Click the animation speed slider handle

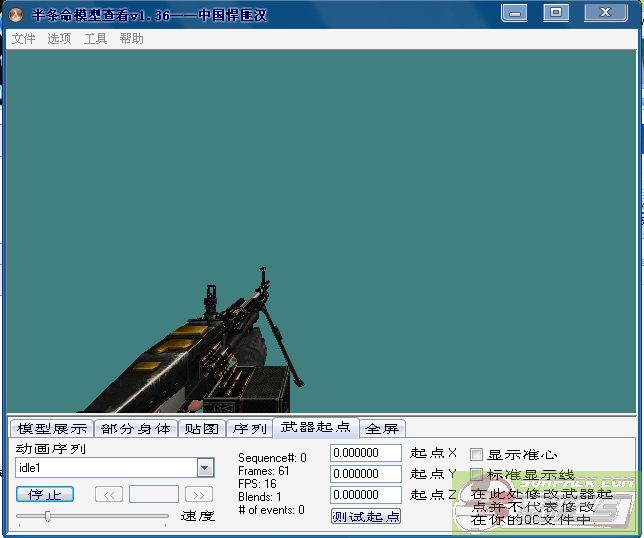pos(47,516)
